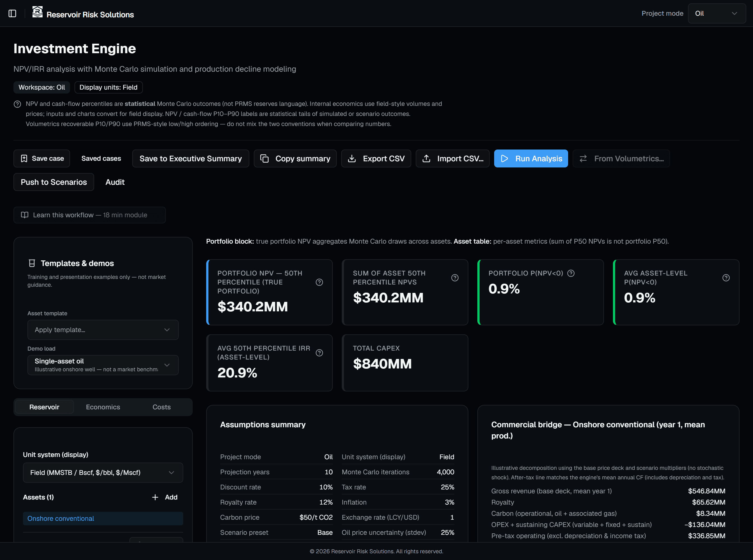Open the Project mode Oil dropdown
Screen dimensions: 753x560
(717, 13)
